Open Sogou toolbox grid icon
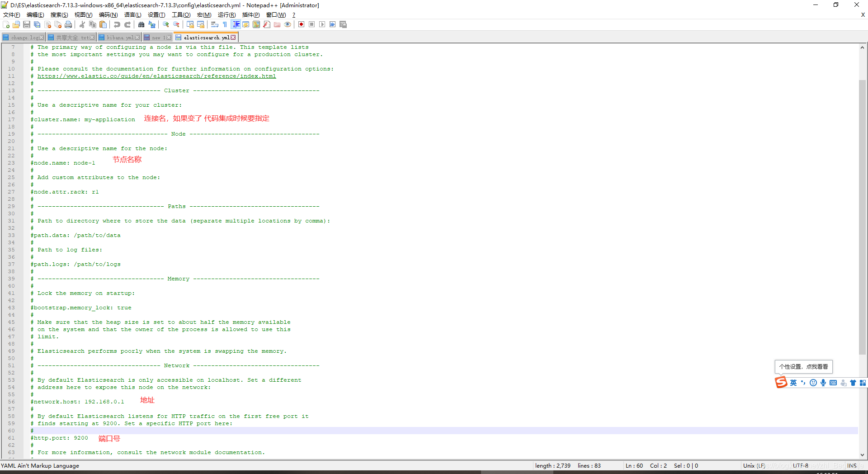 point(863,383)
